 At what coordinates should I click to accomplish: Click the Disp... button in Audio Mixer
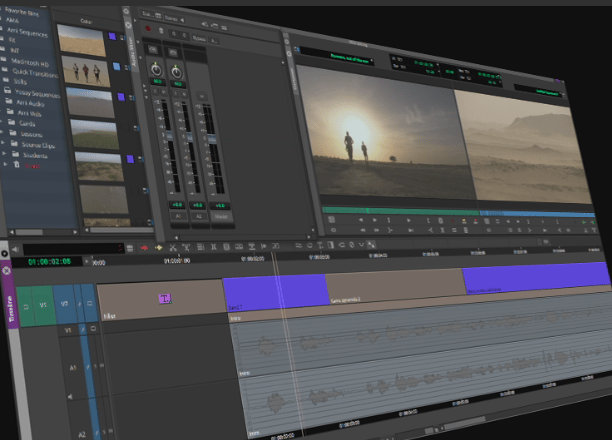[151, 14]
